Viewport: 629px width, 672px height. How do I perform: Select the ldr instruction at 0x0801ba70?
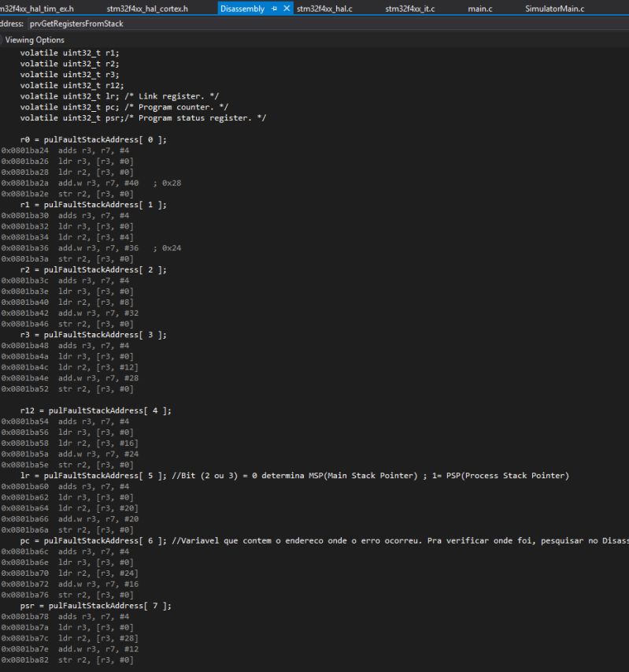70,573
